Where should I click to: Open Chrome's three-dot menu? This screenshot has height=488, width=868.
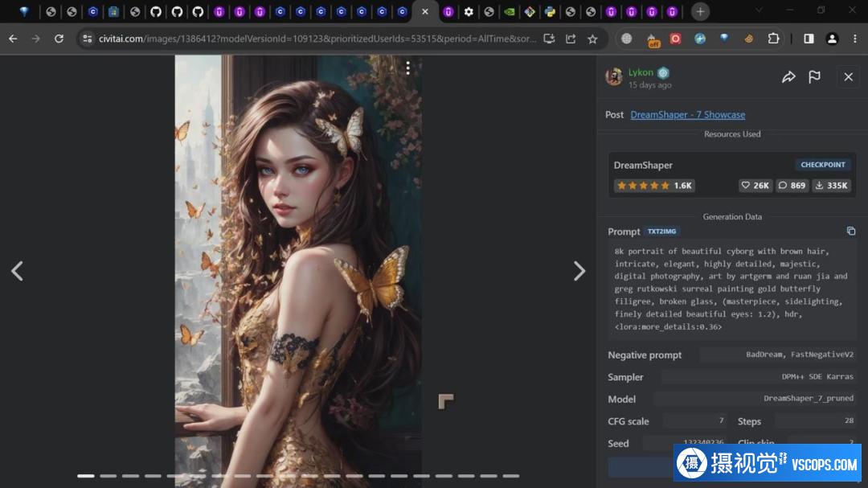click(x=854, y=39)
